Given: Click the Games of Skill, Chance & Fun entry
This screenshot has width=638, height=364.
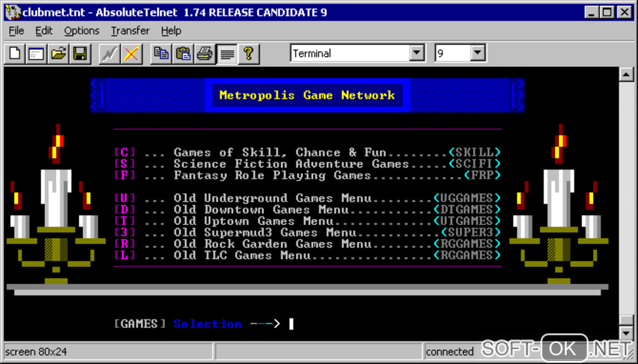Looking at the screenshot, I should (307, 153).
